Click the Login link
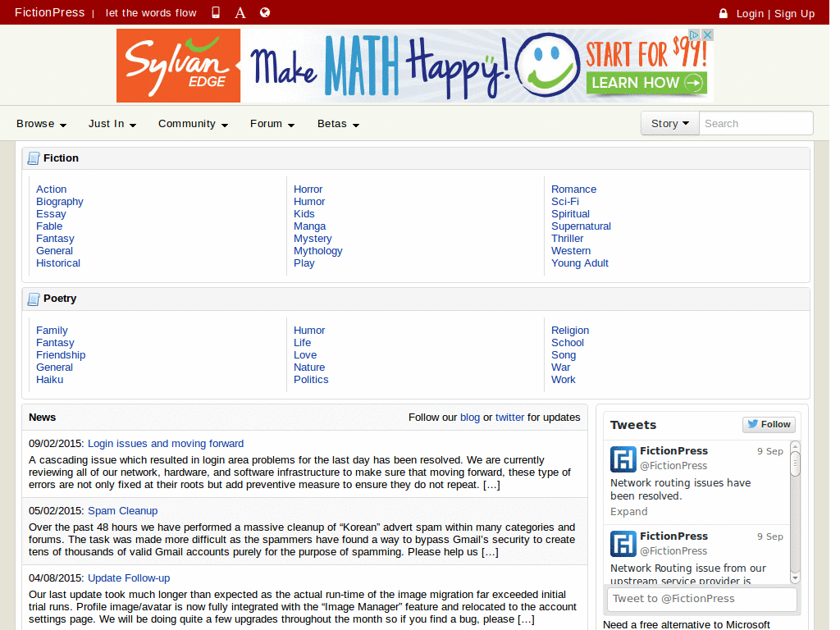Image resolution: width=840 pixels, height=630 pixels. (x=750, y=13)
